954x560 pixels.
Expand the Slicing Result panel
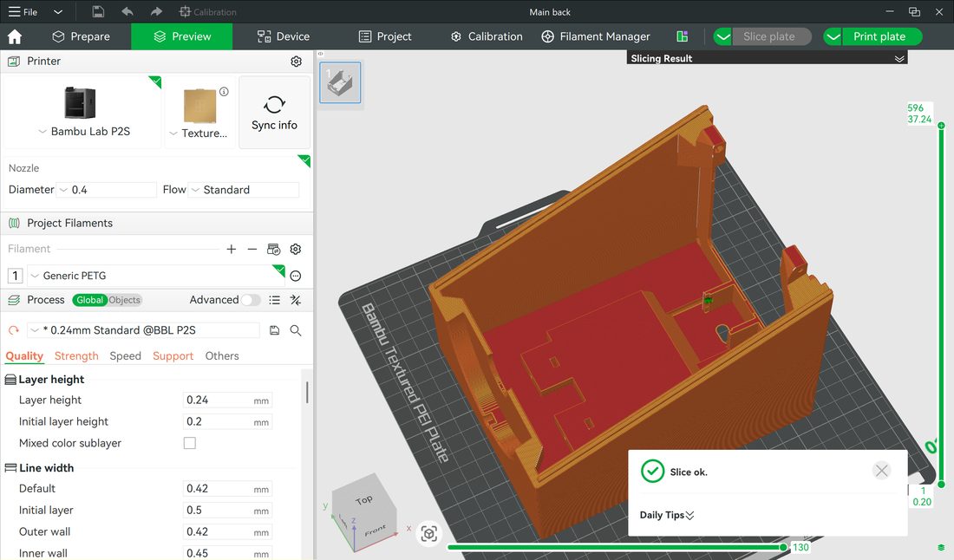[x=899, y=58]
